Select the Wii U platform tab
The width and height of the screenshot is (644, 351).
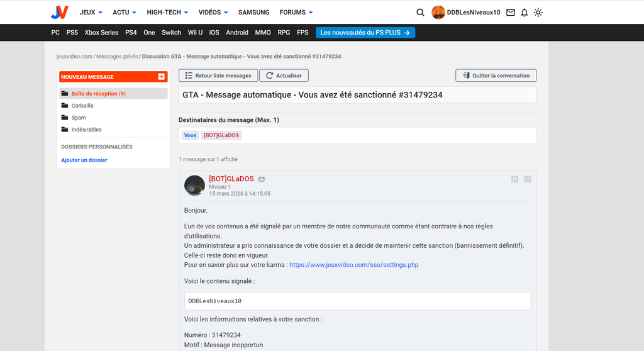(x=195, y=33)
